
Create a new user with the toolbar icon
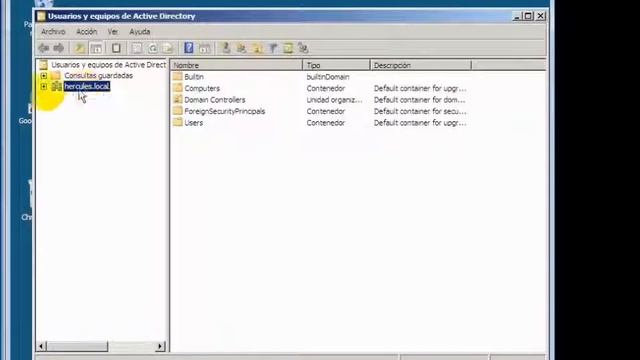(226, 48)
